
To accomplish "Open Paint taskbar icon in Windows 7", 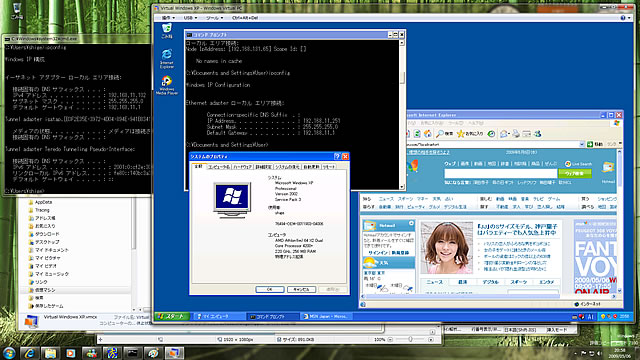I will pyautogui.click(x=153, y=353).
